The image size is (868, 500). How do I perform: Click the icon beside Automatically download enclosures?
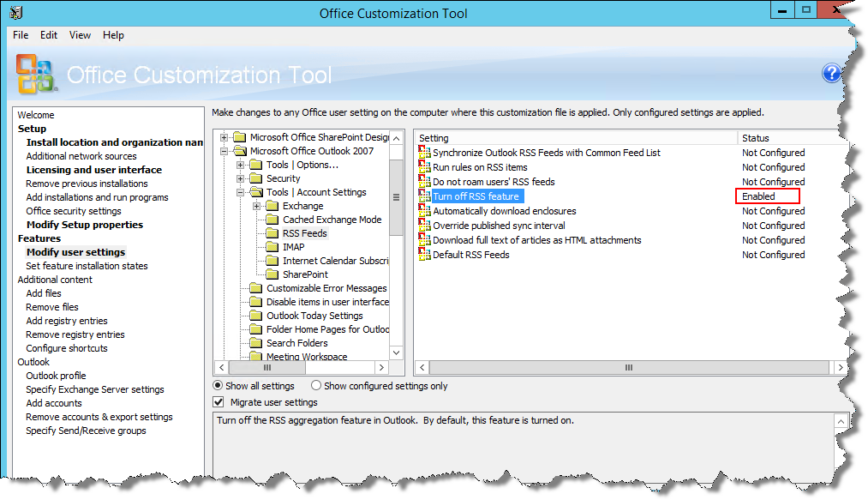[425, 210]
